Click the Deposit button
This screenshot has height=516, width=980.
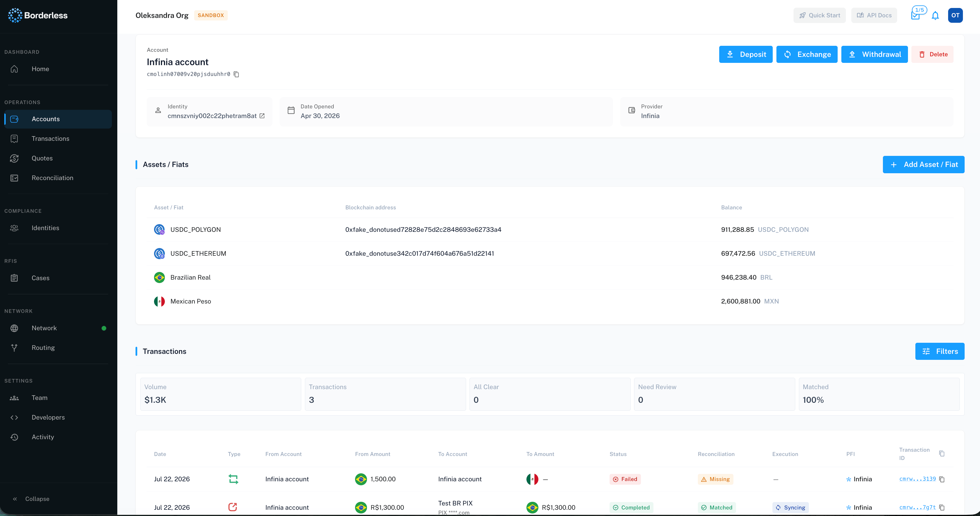[746, 54]
